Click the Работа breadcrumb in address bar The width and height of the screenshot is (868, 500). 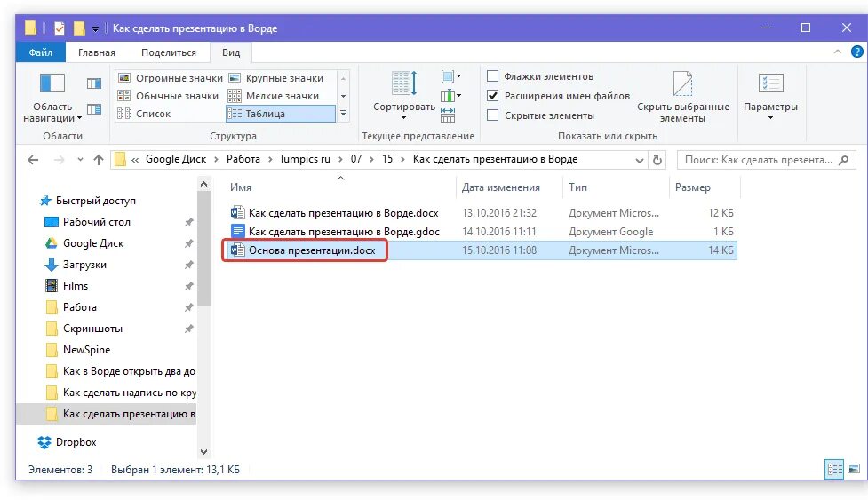click(x=243, y=159)
